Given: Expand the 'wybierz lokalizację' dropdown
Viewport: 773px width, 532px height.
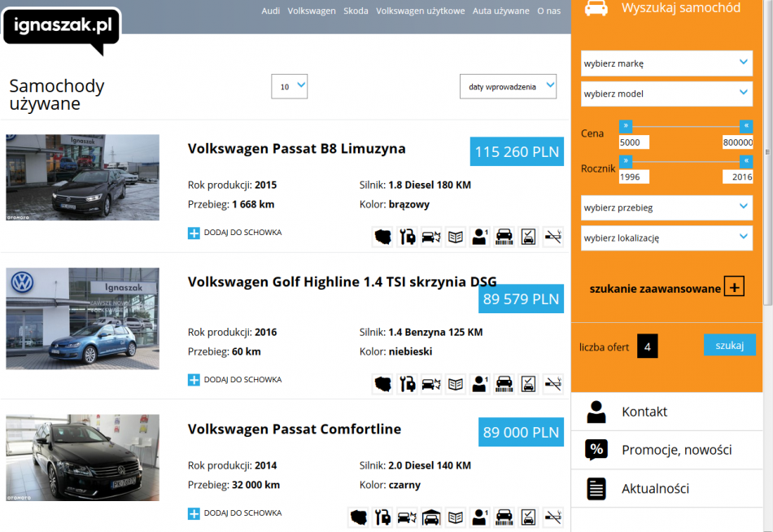Looking at the screenshot, I should click(x=666, y=238).
